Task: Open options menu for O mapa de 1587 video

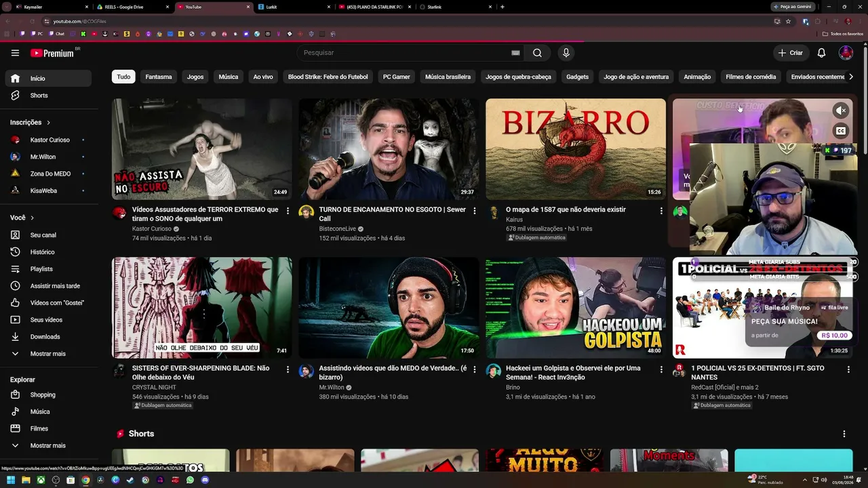Action: [x=661, y=211]
